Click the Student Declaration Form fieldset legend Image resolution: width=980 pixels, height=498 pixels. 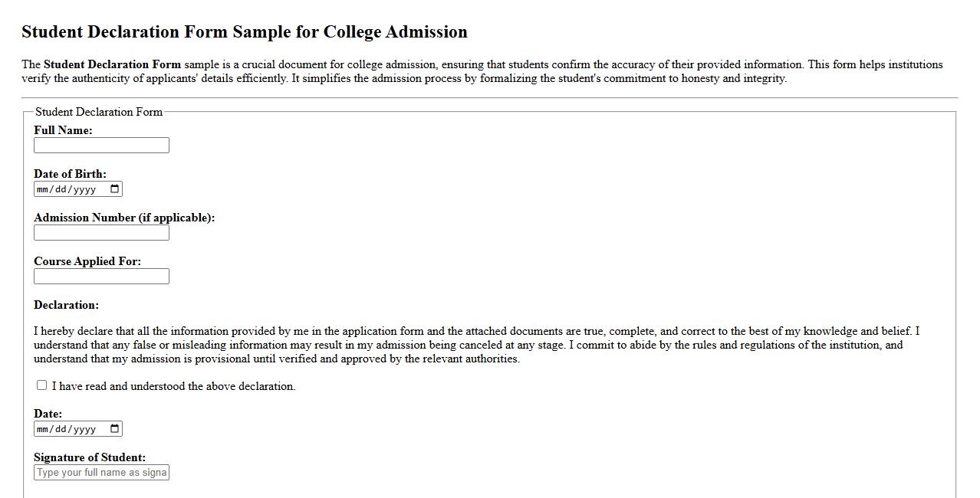[98, 112]
